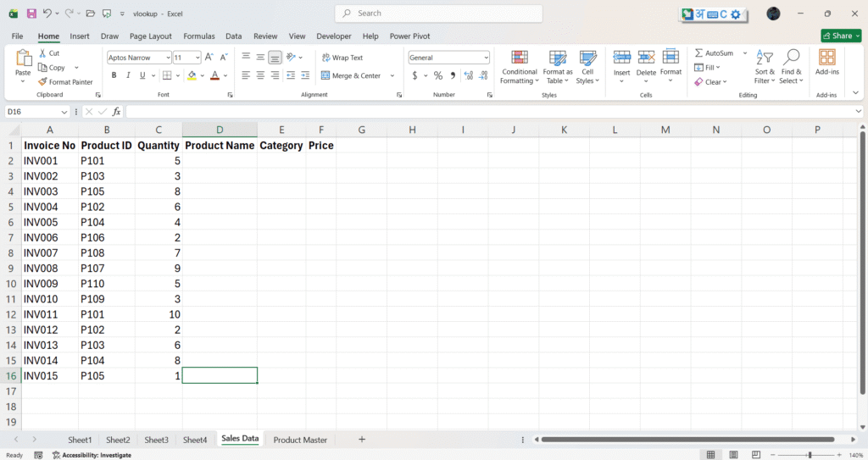Click the Delete cells button
The width and height of the screenshot is (868, 460).
(x=646, y=66)
